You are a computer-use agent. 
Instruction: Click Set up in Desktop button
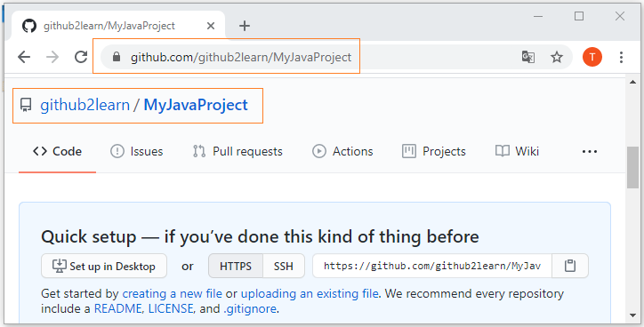(104, 266)
